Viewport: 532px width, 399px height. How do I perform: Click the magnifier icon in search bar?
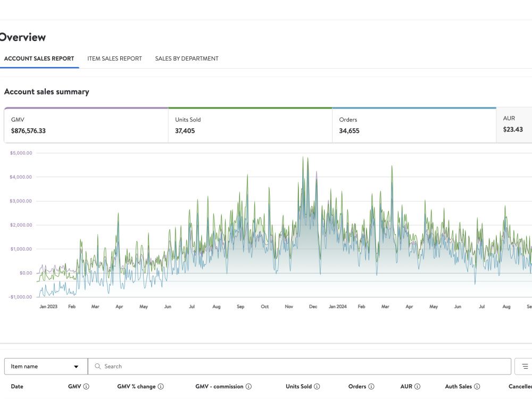98,367
